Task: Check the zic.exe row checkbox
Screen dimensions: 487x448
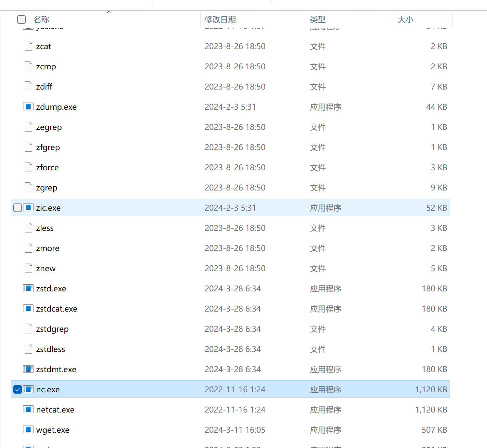Action: click(18, 208)
